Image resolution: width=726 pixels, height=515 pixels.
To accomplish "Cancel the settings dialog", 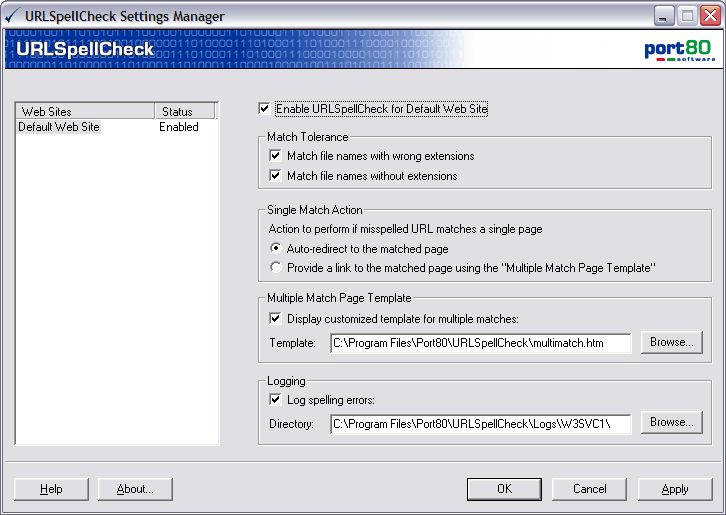I will (589, 489).
